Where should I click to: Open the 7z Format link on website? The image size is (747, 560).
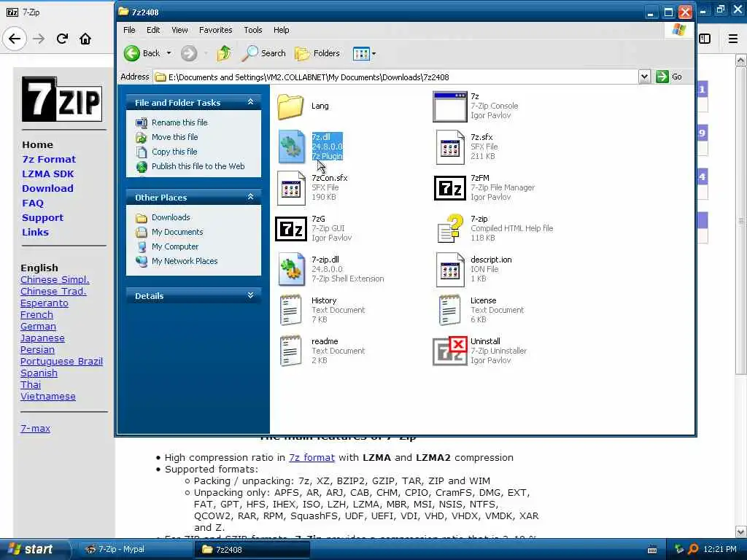click(x=49, y=160)
